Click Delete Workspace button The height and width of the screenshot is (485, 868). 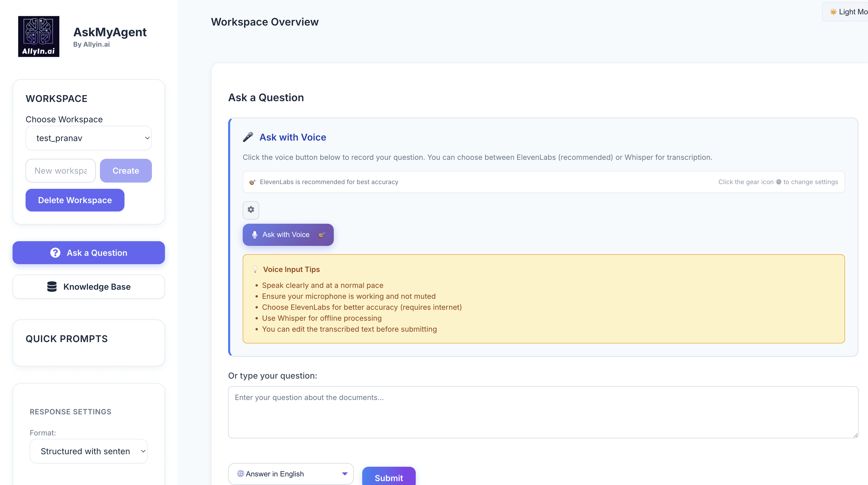75,200
